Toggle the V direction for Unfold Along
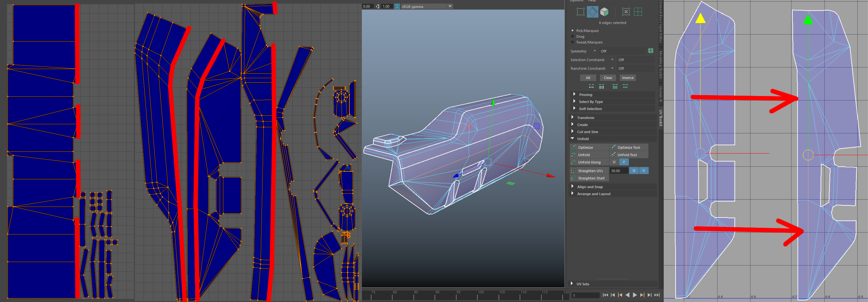 click(x=624, y=162)
